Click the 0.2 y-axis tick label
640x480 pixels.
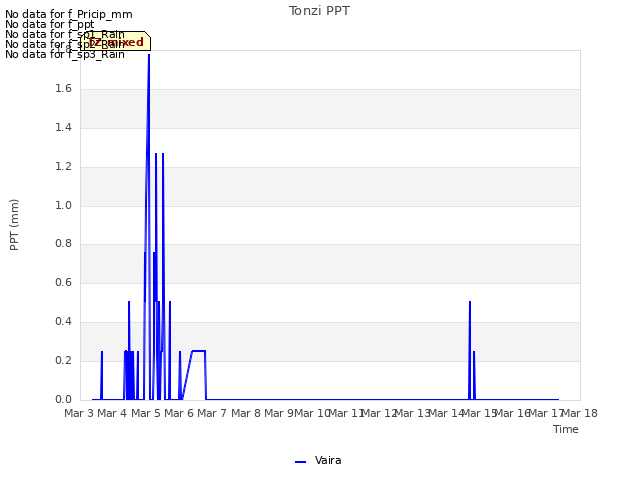tap(64, 360)
